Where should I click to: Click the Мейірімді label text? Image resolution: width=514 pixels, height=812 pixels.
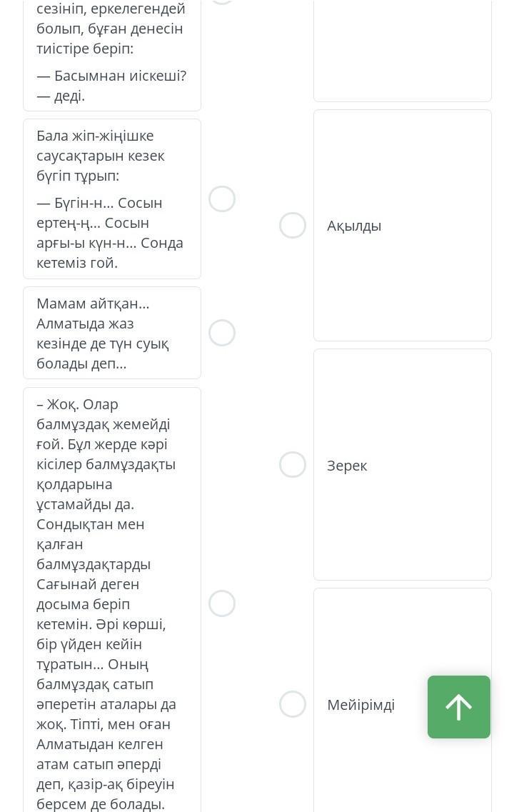click(361, 704)
